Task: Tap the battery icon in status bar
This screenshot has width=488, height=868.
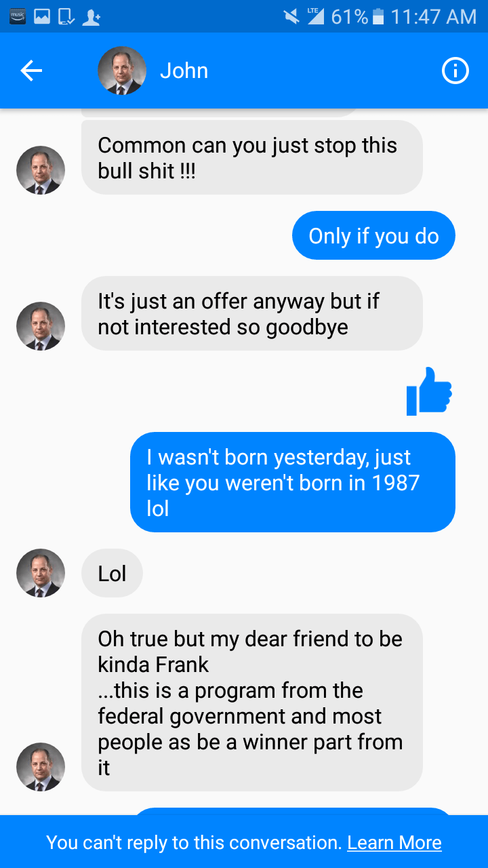Action: click(x=379, y=16)
